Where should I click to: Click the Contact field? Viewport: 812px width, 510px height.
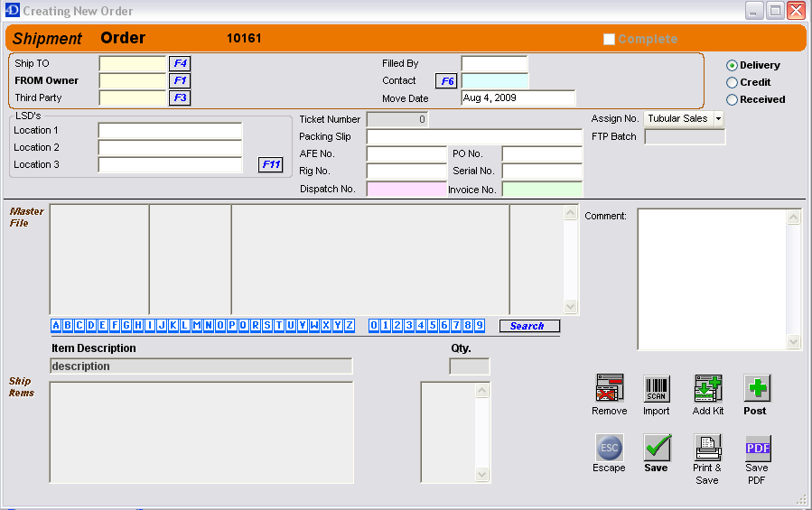tap(495, 80)
